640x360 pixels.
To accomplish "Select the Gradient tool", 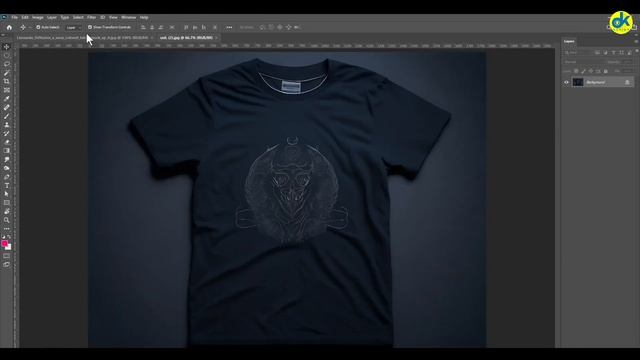I will [7, 151].
